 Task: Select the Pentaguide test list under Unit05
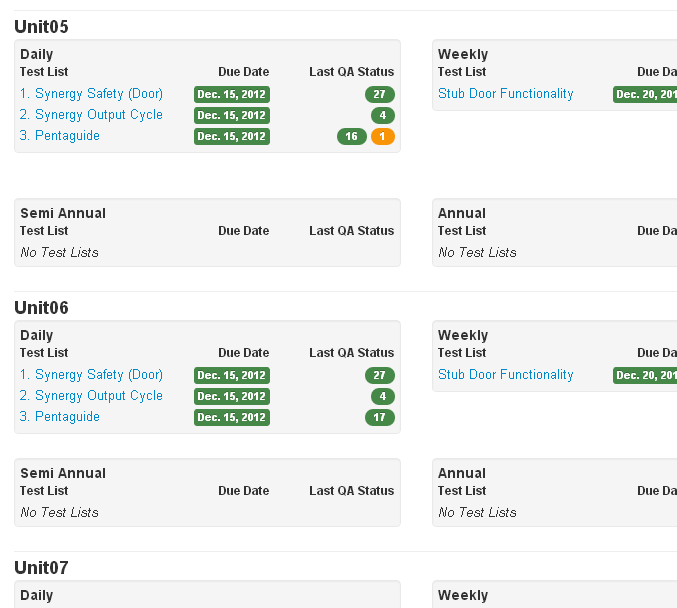pyautogui.click(x=67, y=136)
